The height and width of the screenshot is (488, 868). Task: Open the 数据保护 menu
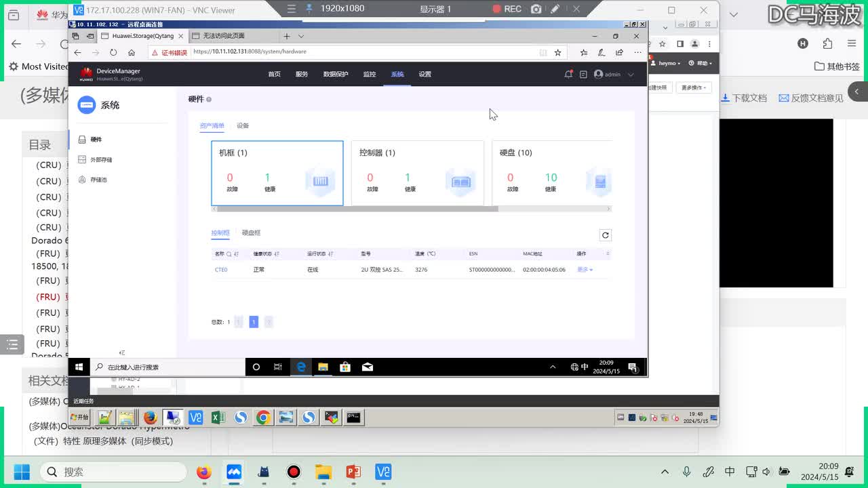pos(336,75)
